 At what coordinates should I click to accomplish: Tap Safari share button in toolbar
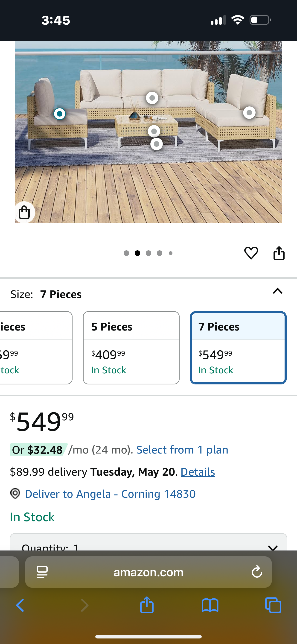pos(147,605)
